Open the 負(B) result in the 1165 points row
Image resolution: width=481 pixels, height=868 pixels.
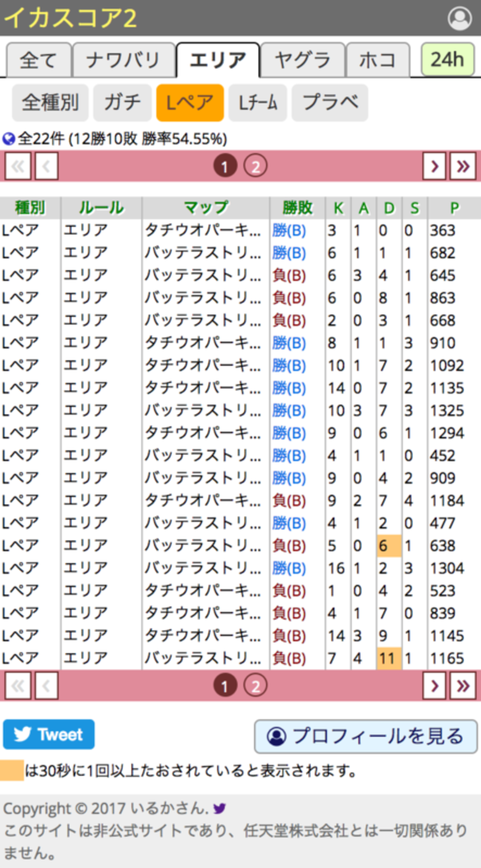pos(289,658)
